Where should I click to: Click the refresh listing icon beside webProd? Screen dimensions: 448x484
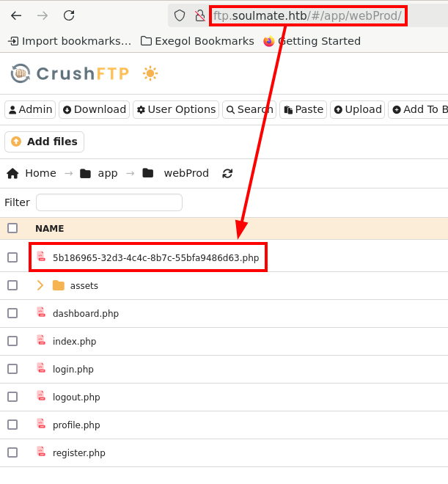point(227,174)
